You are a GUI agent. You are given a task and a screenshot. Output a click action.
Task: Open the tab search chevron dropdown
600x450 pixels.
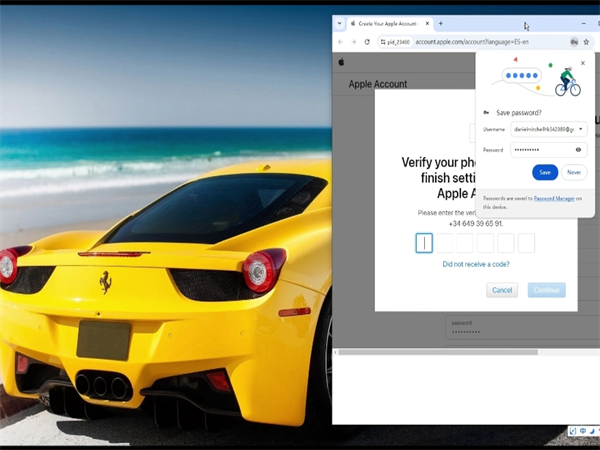[x=340, y=23]
